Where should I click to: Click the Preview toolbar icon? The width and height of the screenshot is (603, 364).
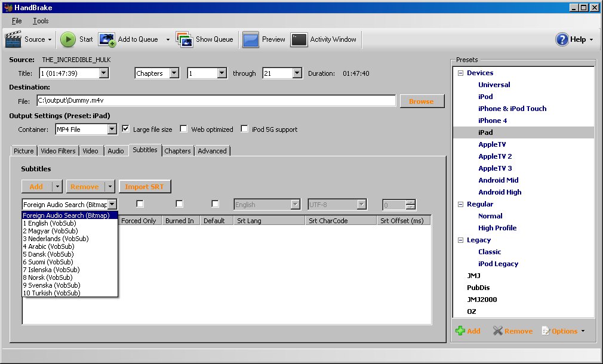[x=250, y=39]
